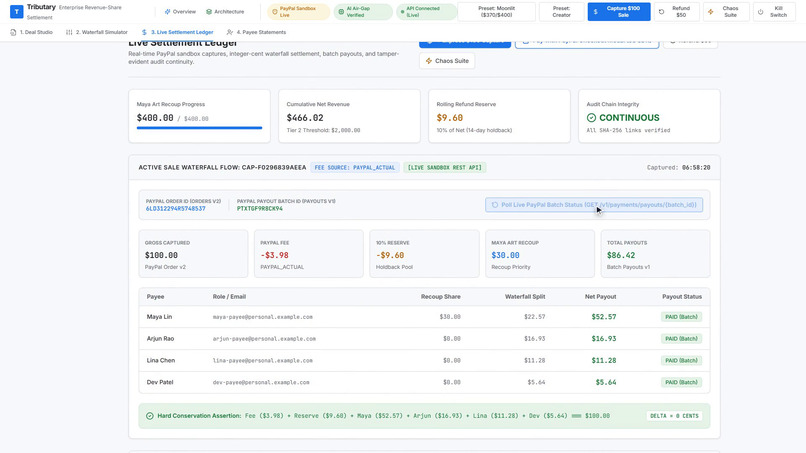Click Dev Patel's PAID (Batch) badge
This screenshot has height=453, width=806.
coord(681,382)
